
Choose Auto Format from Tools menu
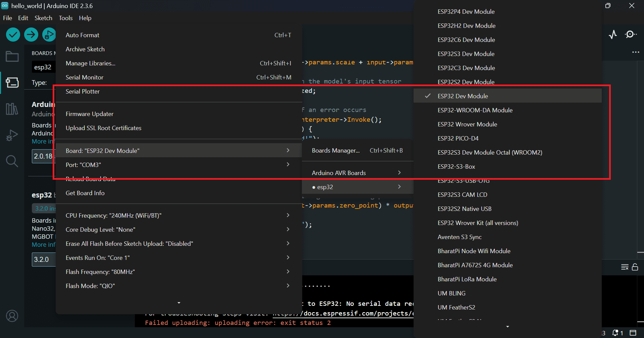click(179, 35)
